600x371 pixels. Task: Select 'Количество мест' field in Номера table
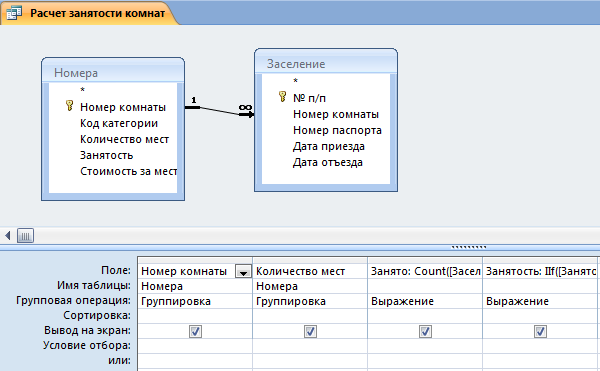click(x=124, y=140)
